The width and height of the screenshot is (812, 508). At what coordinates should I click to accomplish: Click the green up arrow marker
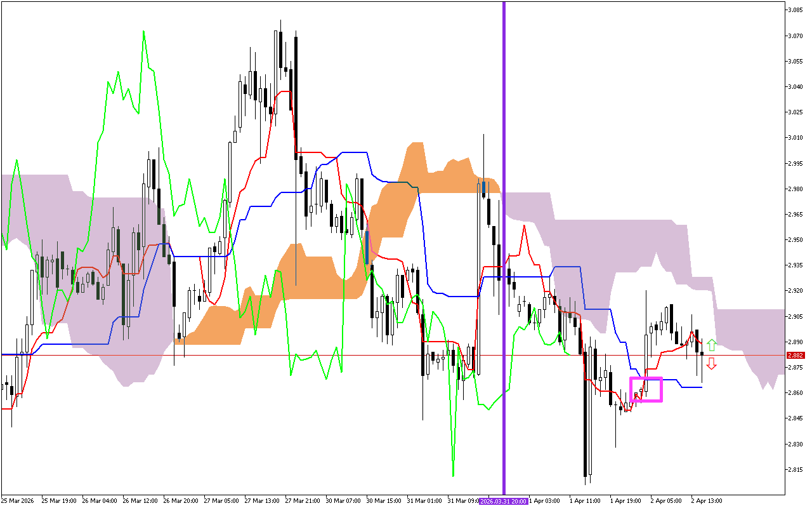[x=712, y=345]
